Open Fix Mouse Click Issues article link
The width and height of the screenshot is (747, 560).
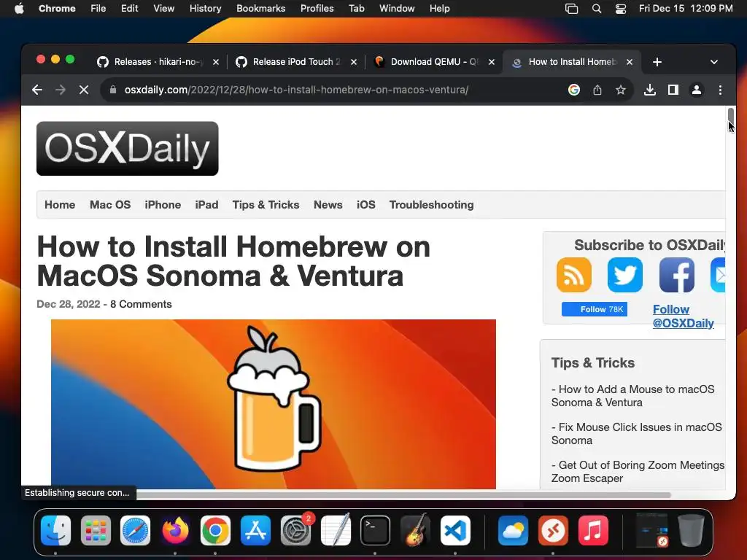tap(636, 434)
